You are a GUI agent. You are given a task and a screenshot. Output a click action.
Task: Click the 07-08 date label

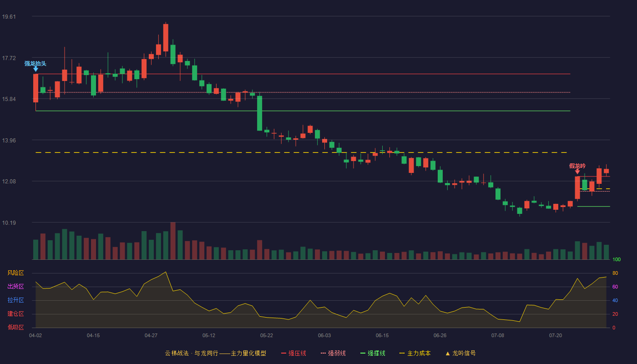coord(498,336)
